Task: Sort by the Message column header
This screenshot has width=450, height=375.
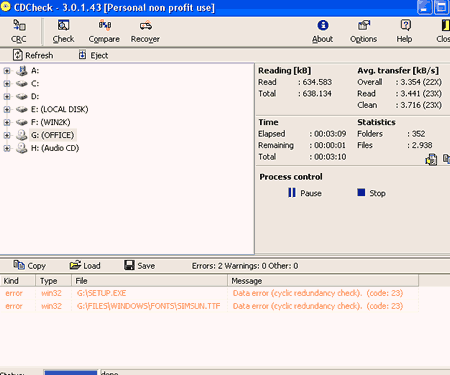Action: (x=323, y=281)
